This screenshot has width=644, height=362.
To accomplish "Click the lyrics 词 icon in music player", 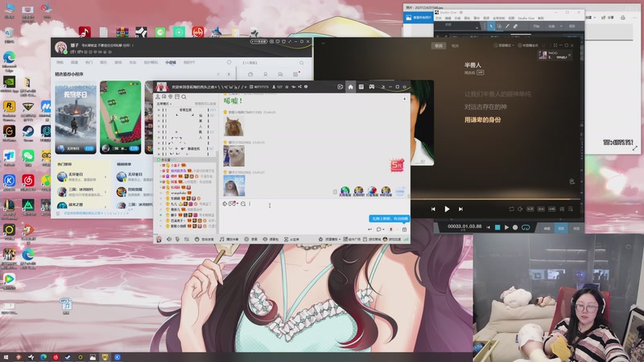I will (x=561, y=209).
